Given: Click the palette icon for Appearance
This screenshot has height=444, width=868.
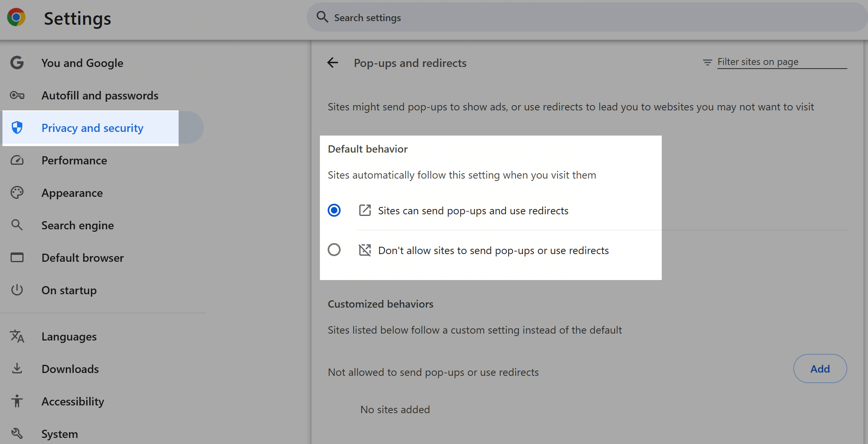Looking at the screenshot, I should coord(17,193).
